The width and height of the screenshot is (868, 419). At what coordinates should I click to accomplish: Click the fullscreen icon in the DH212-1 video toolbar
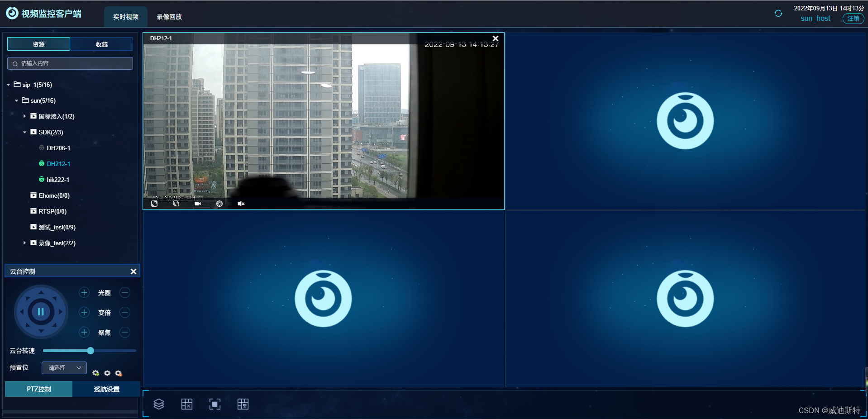(x=154, y=204)
